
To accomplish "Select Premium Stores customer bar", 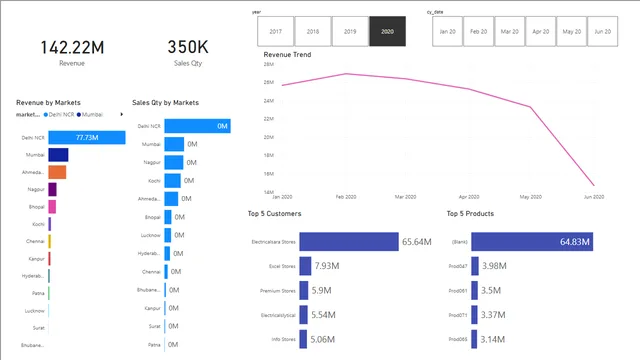I will [304, 291].
